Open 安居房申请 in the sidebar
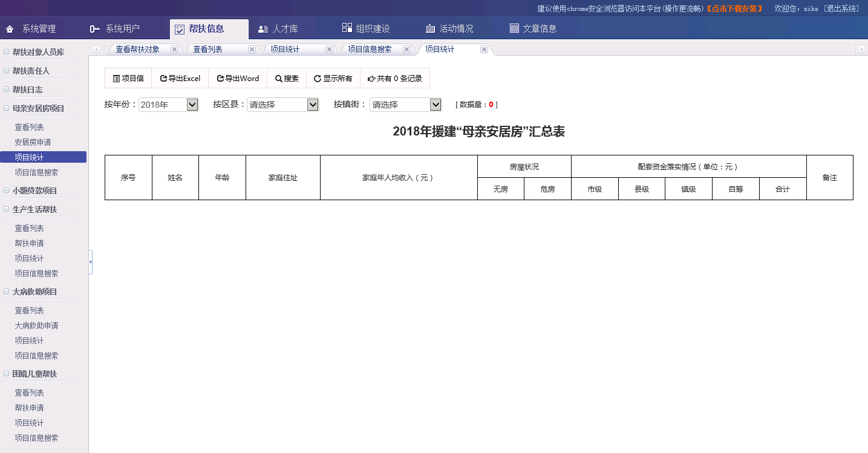The image size is (868, 453). pos(33,143)
